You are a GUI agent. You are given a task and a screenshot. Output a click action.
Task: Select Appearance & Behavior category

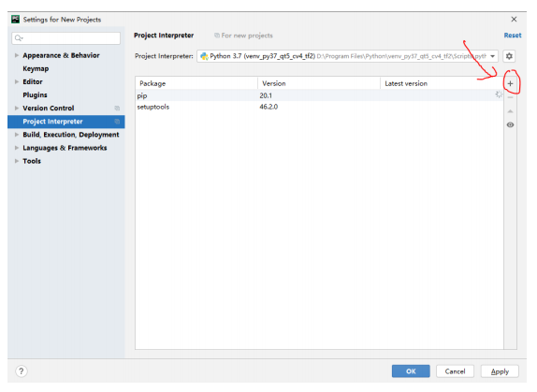point(61,55)
